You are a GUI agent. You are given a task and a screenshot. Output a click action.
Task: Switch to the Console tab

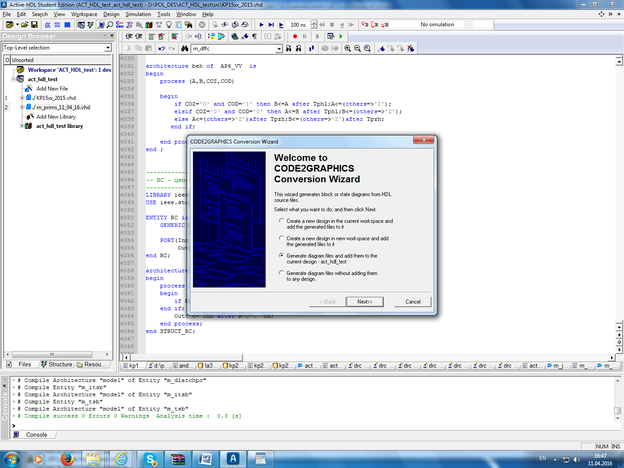34,435
